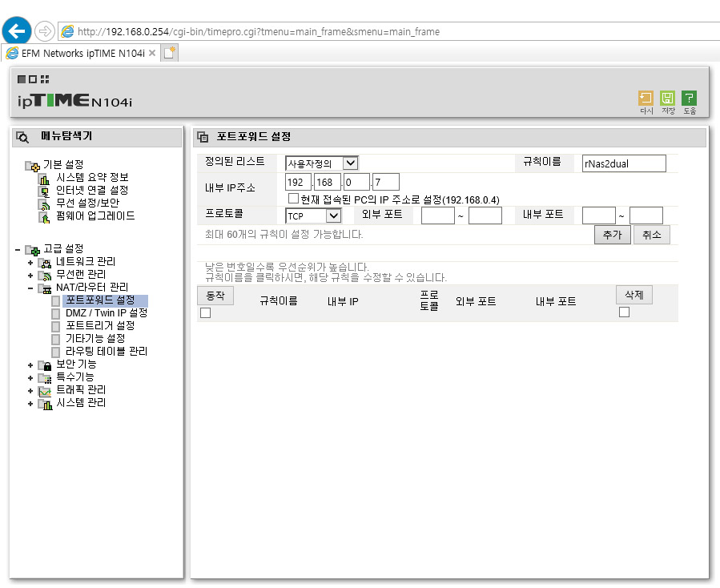Open the 도움 help question mark icon
This screenshot has height=588, width=720.
[x=689, y=98]
